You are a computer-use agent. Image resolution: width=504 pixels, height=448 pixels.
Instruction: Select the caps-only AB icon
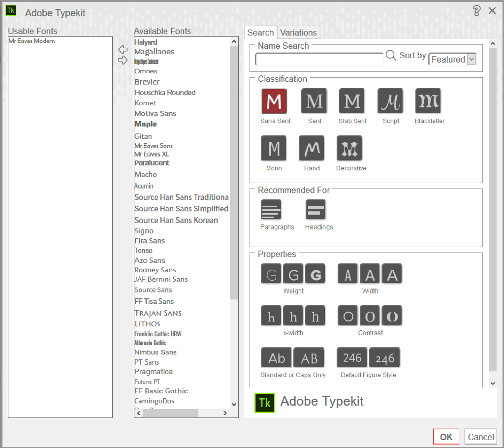point(309,357)
